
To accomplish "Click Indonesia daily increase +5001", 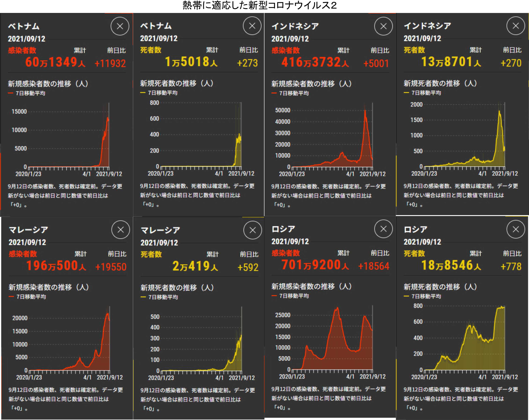I will [376, 64].
